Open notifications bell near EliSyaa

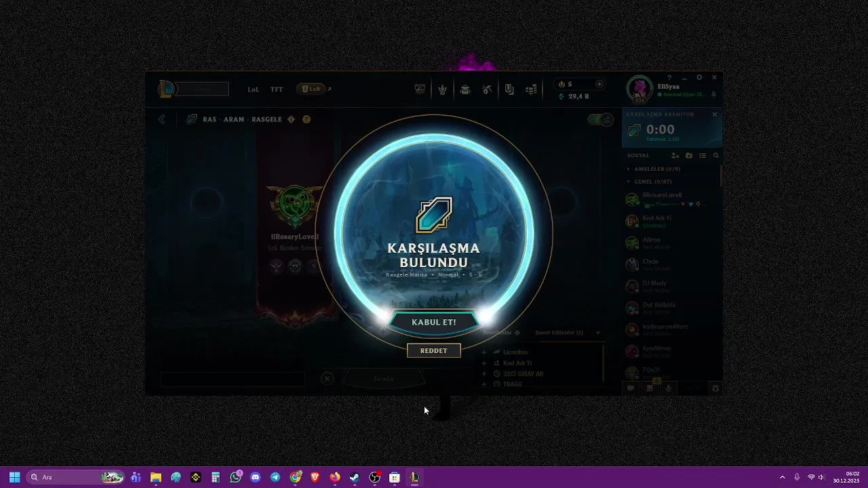[713, 95]
